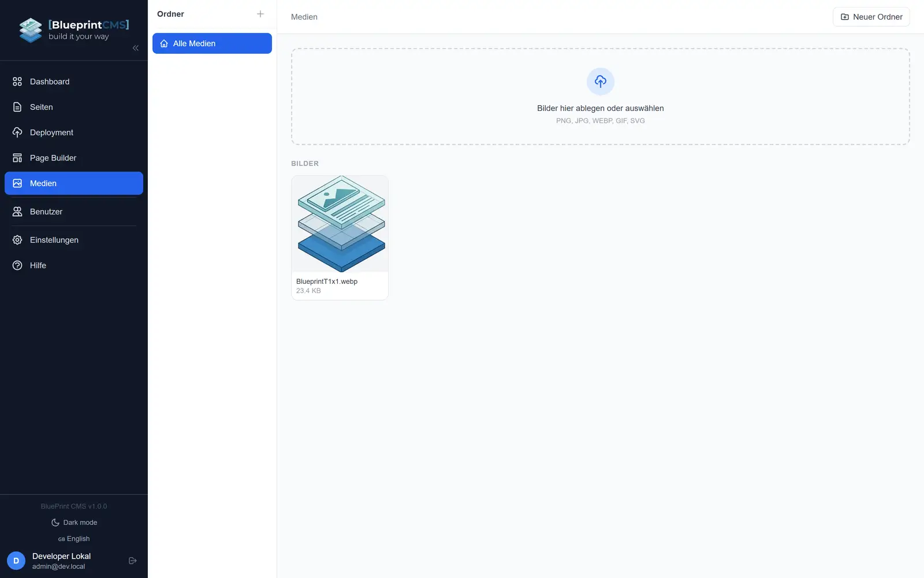Add a folder with Ordner plus icon

tap(260, 14)
